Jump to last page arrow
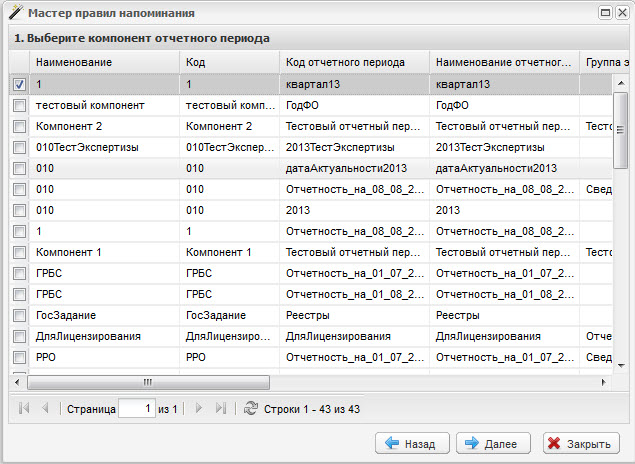This screenshot has height=464, width=635. [221, 409]
